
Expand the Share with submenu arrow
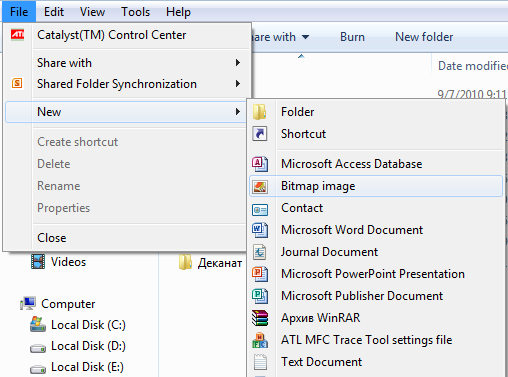pyautogui.click(x=238, y=62)
